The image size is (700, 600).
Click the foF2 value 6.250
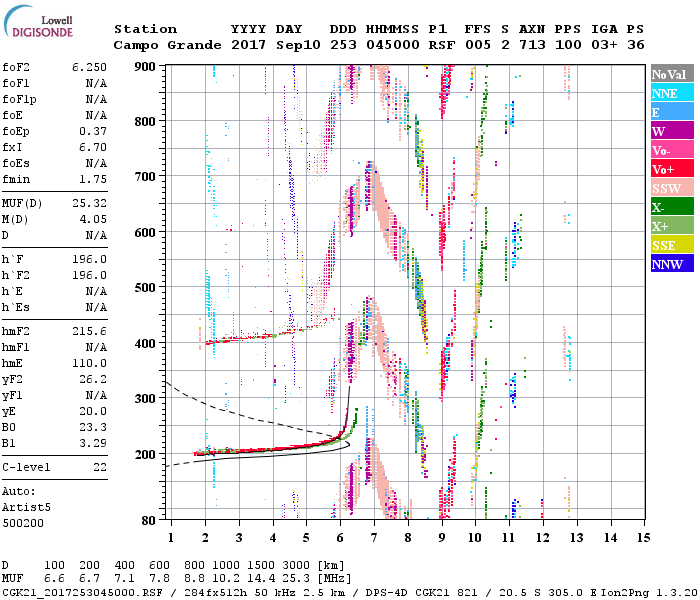[89, 67]
